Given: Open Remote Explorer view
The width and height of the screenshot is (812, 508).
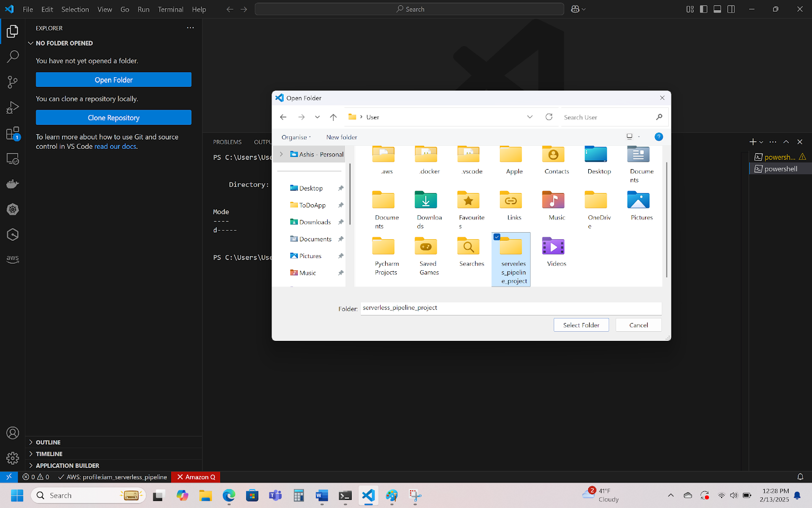Looking at the screenshot, I should [13, 158].
